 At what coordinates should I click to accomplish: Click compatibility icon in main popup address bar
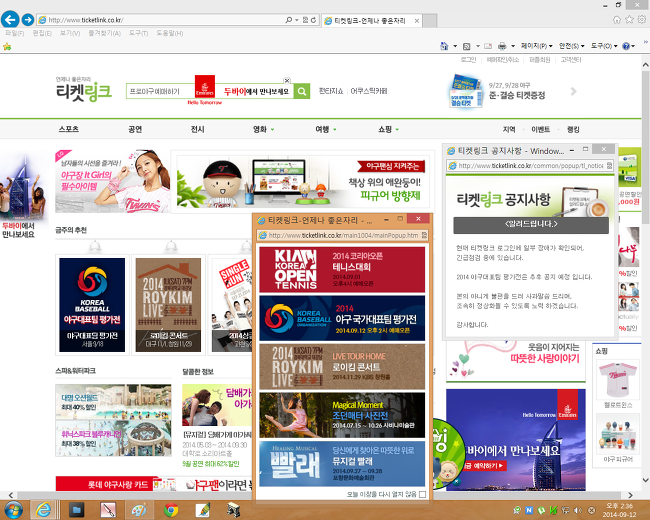(424, 235)
